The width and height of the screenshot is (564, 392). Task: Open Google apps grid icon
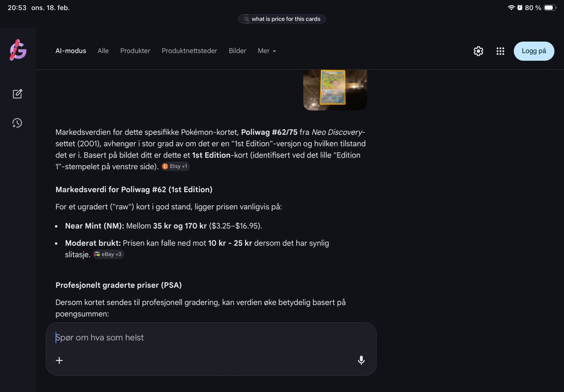pos(500,51)
